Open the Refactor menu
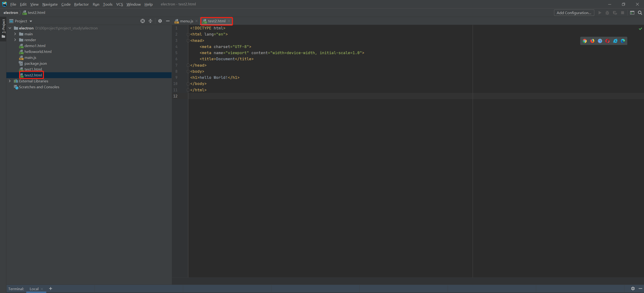This screenshot has width=644, height=293. click(81, 4)
